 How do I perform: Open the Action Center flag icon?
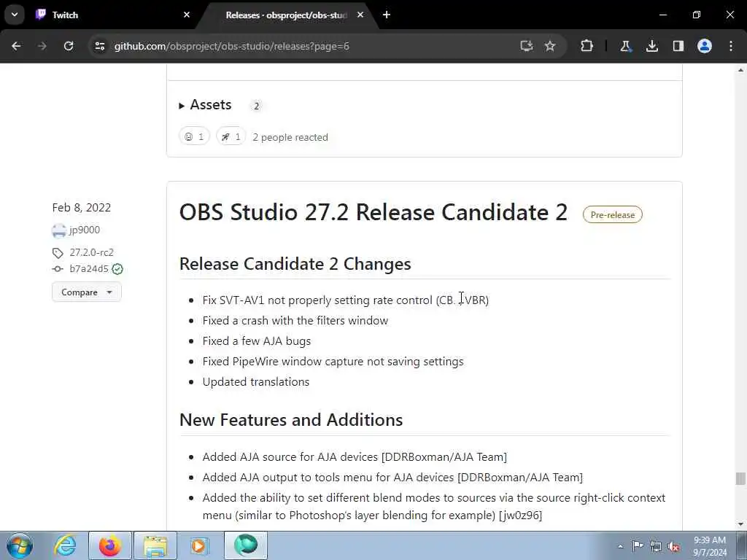point(638,546)
